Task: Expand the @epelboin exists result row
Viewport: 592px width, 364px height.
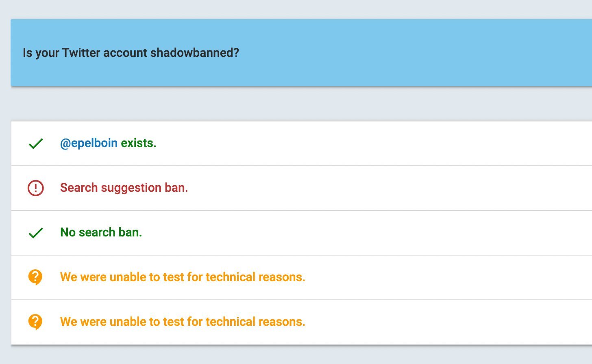Action: tap(366, 143)
